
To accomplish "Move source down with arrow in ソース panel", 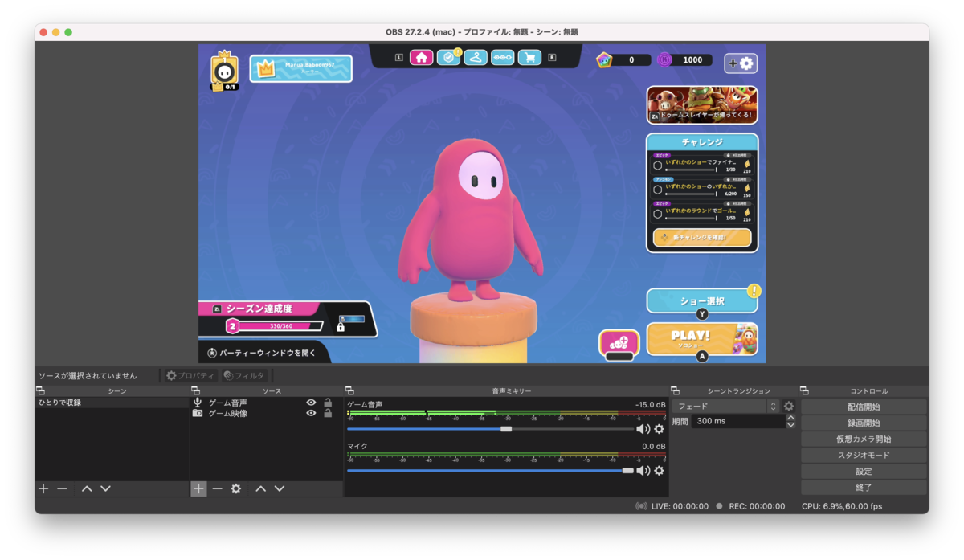I will 280,488.
